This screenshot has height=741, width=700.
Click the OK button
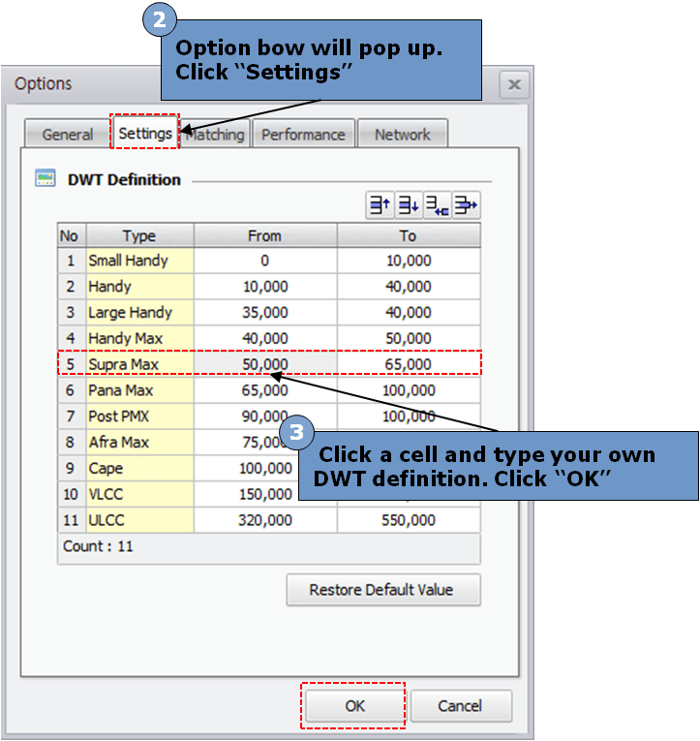pos(354,705)
